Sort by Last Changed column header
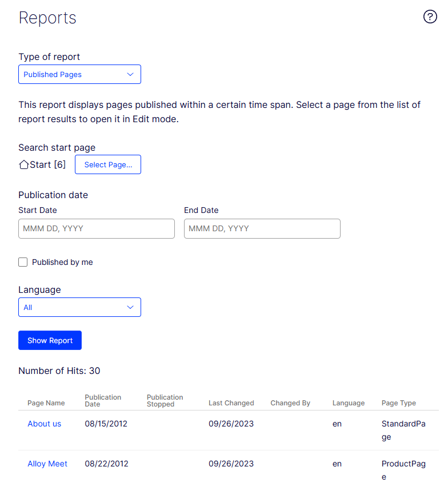Screen dimensions: 448x487 click(x=231, y=403)
